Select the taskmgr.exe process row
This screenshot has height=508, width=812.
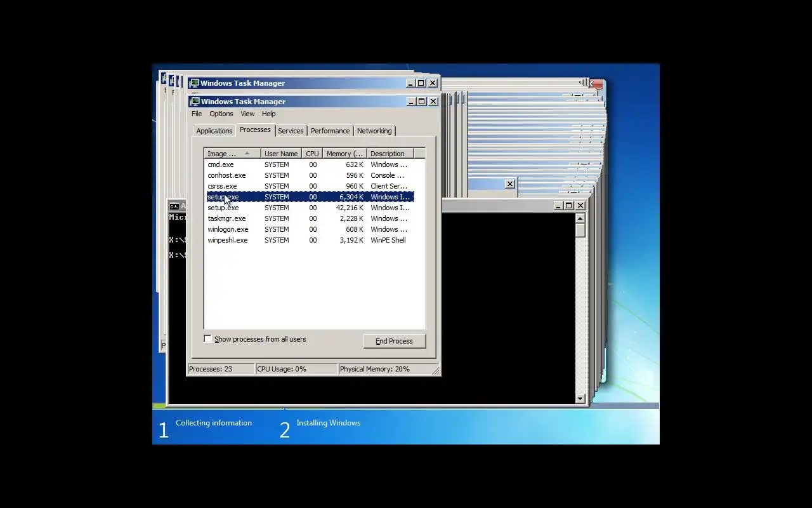click(x=310, y=218)
